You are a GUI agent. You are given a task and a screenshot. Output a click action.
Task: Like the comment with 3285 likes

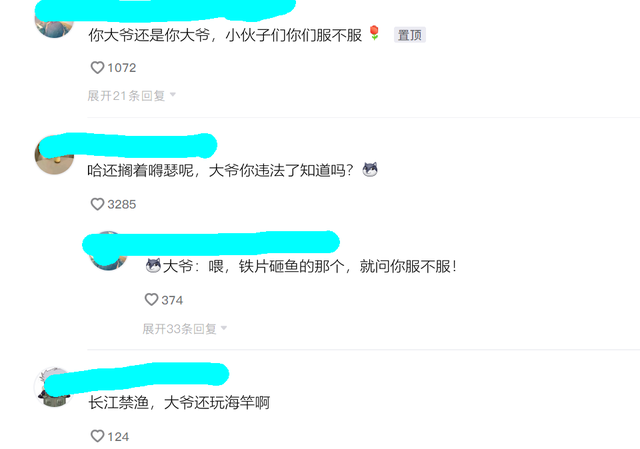tap(97, 204)
